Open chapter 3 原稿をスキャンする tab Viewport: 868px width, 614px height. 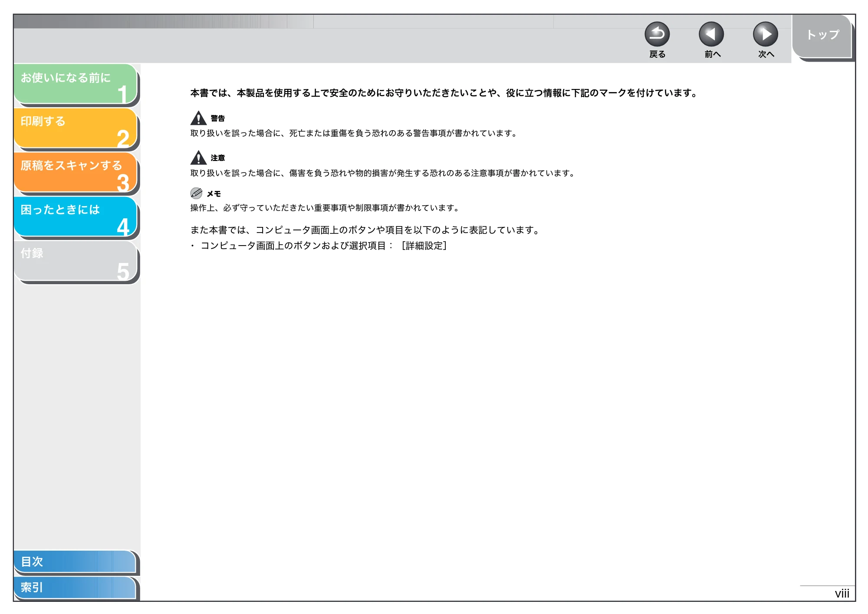pos(76,172)
